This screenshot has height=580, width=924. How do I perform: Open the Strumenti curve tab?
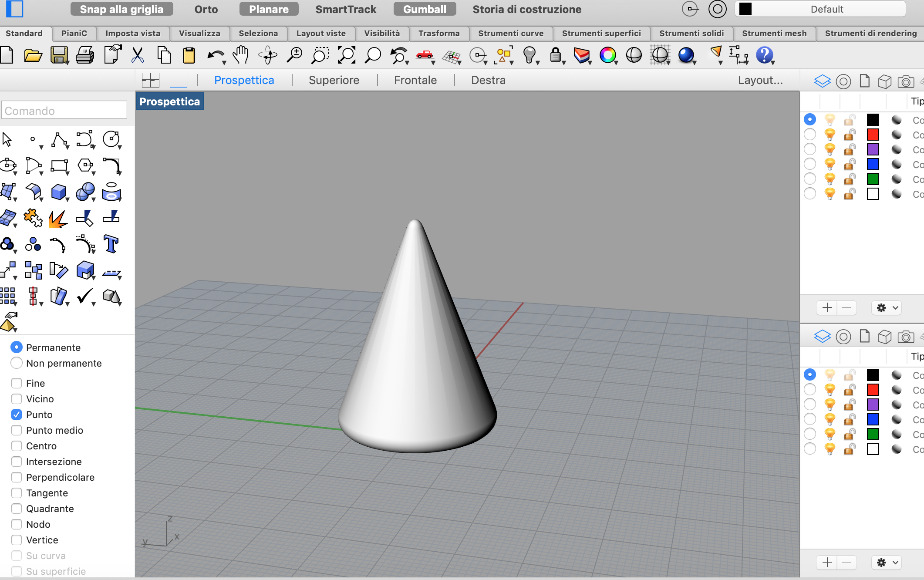click(x=511, y=34)
